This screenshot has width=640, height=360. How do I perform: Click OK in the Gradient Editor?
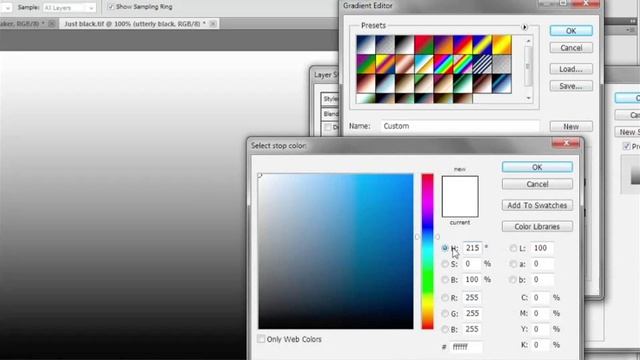click(571, 31)
